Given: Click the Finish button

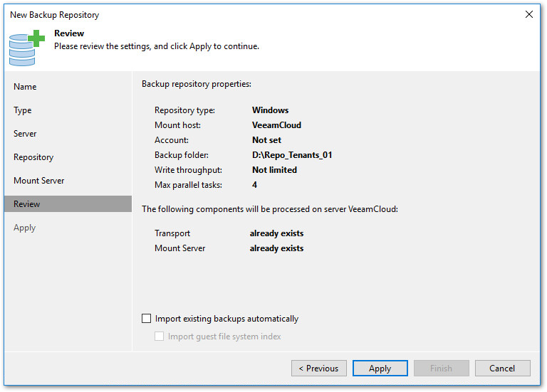Looking at the screenshot, I should [x=442, y=369].
